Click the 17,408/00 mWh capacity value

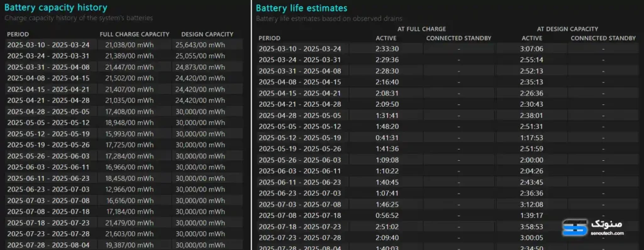click(x=130, y=111)
